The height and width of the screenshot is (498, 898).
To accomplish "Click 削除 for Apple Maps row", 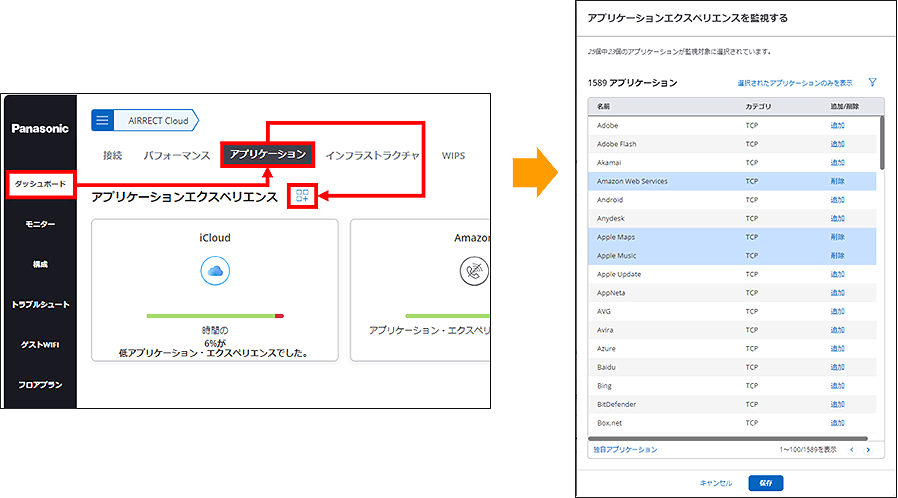I will 837,237.
